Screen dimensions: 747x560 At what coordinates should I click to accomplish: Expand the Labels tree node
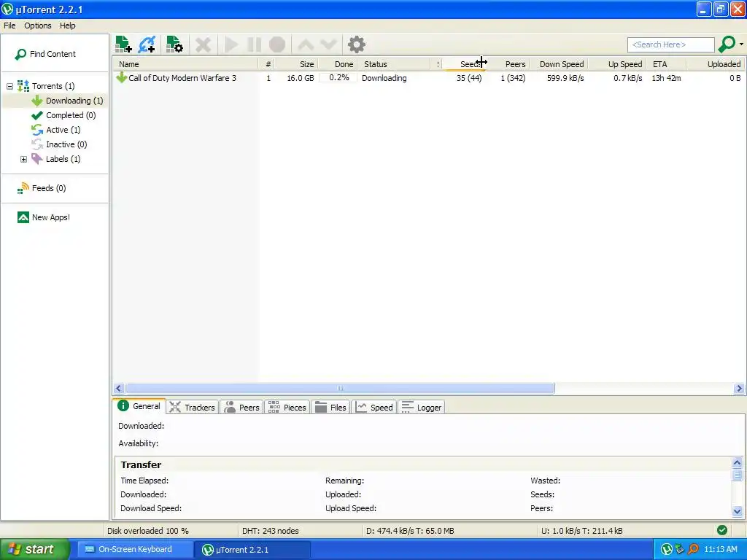(23, 159)
